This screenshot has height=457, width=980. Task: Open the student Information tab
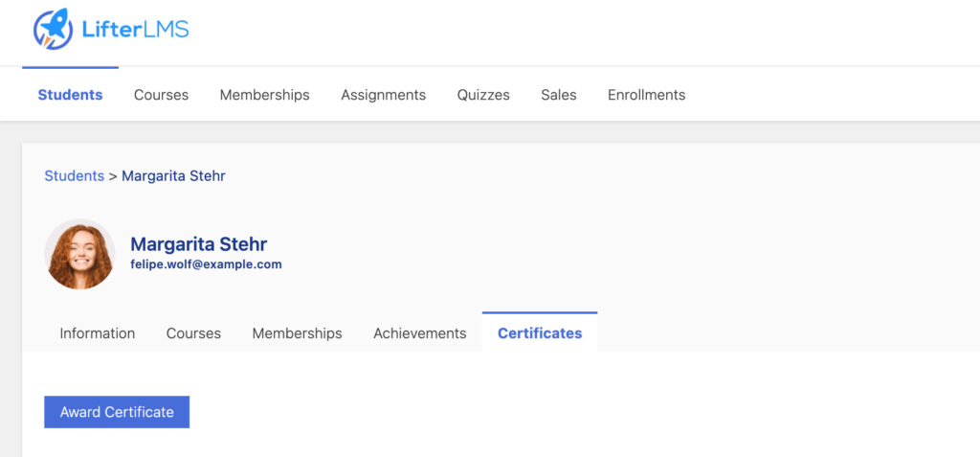pyautogui.click(x=98, y=333)
